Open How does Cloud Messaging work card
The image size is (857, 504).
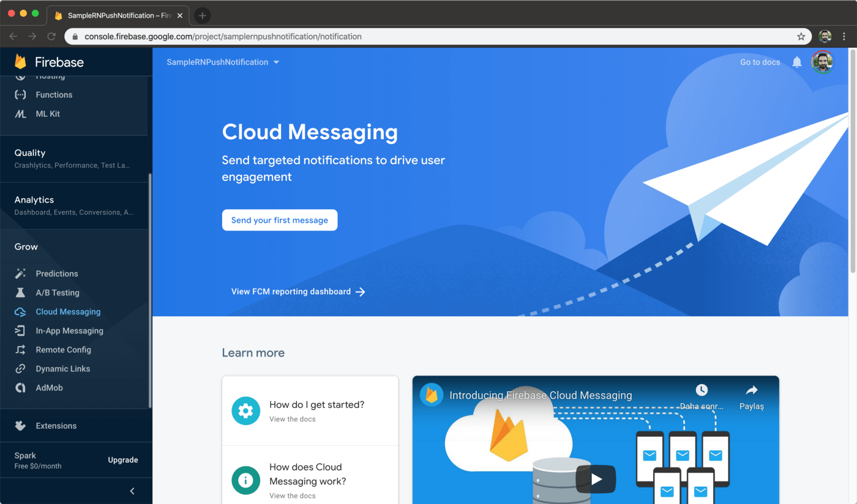pyautogui.click(x=310, y=476)
